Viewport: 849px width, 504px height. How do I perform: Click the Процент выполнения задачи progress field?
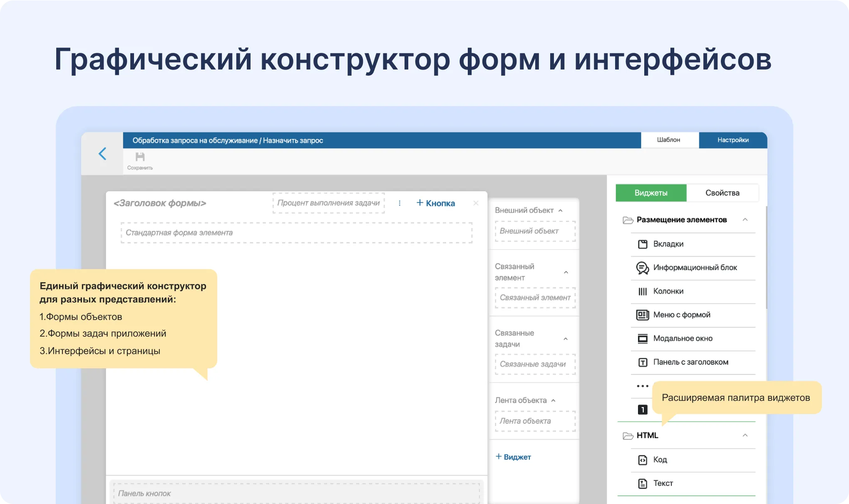click(328, 203)
